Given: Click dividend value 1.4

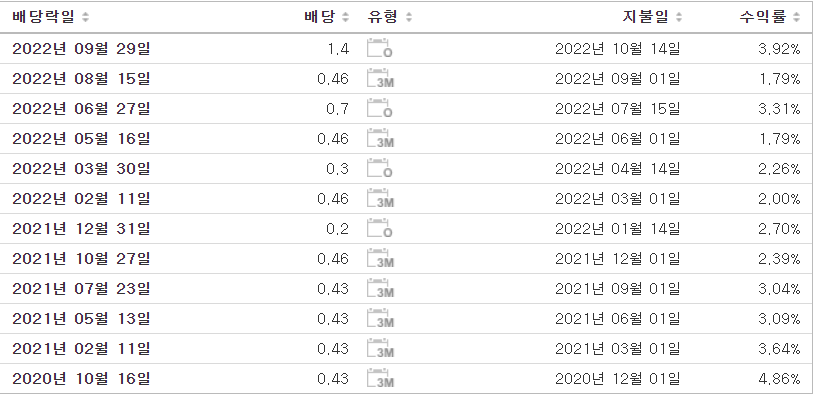Looking at the screenshot, I should pos(338,49).
